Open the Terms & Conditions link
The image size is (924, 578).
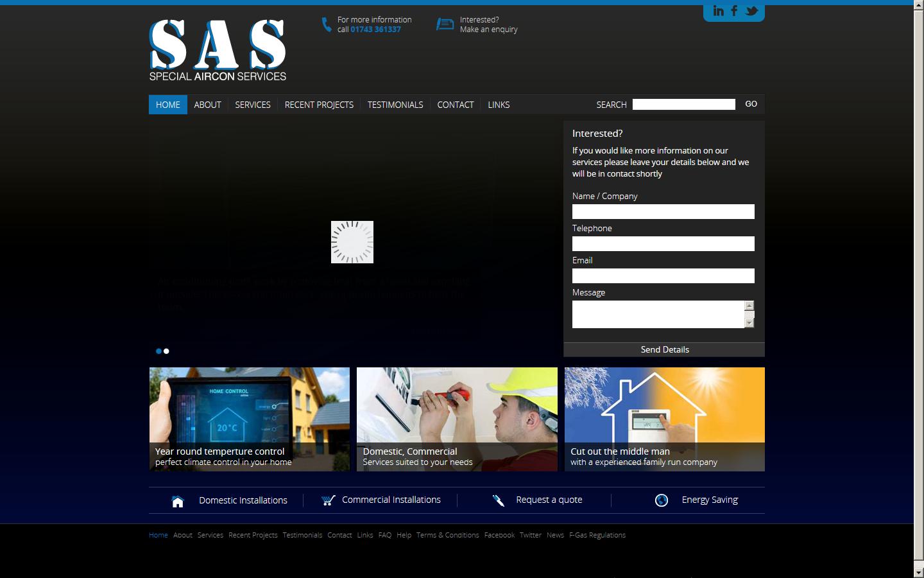point(447,534)
